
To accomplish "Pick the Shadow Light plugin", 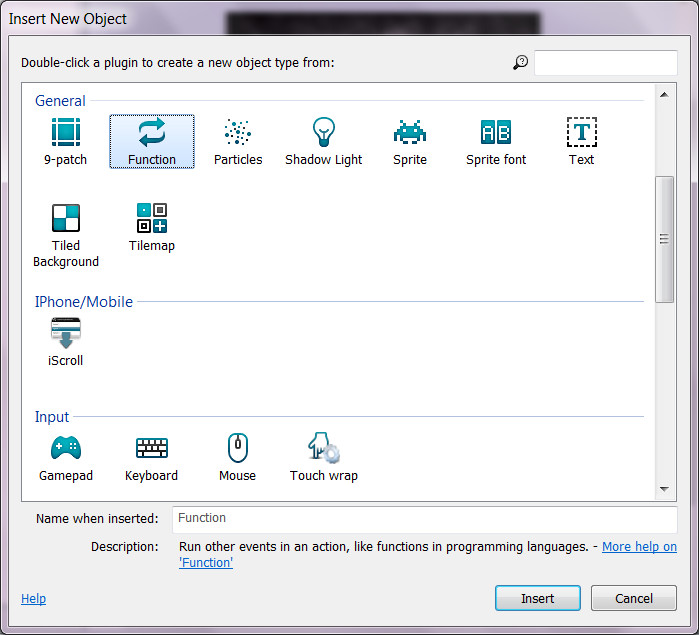I will tap(323, 133).
